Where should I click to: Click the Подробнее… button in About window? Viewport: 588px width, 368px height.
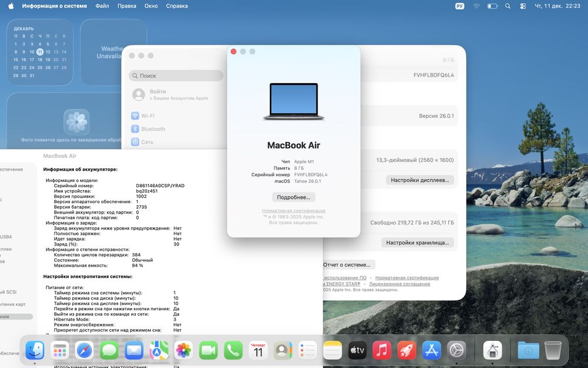coord(293,197)
